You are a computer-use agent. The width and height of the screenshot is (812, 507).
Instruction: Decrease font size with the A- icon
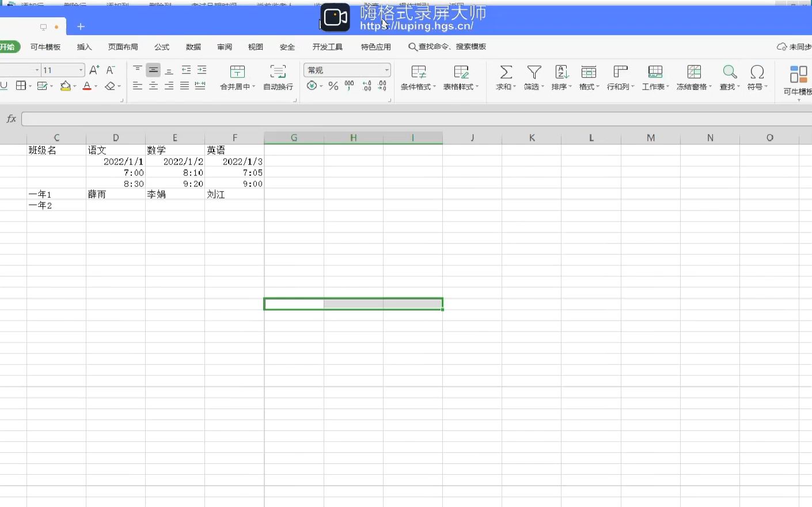[x=111, y=70]
